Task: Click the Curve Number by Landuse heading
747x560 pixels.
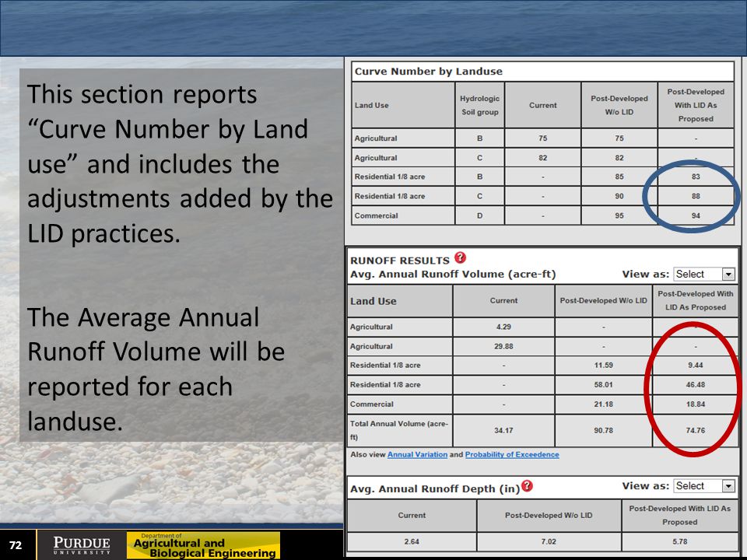Action: (x=428, y=72)
